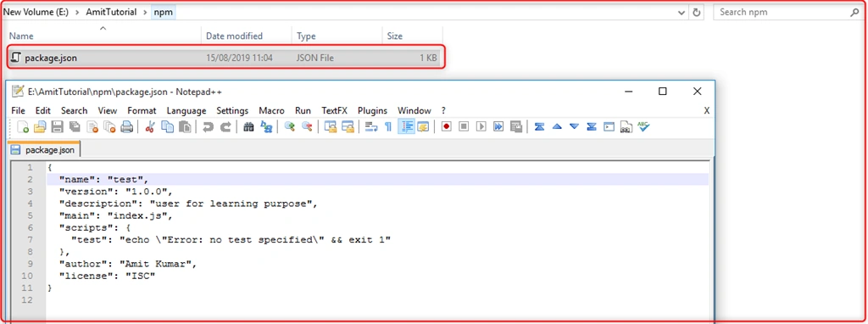
Task: Open the Plugins menu
Action: pyautogui.click(x=372, y=111)
